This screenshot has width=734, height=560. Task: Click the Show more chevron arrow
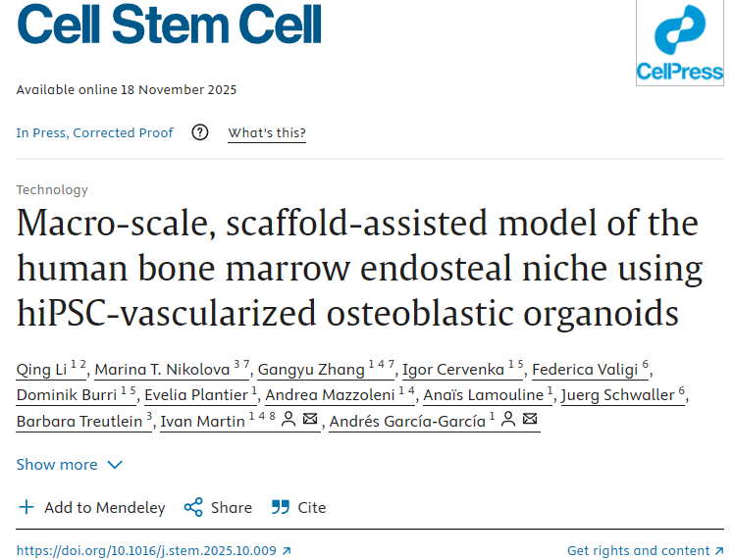coord(115,464)
